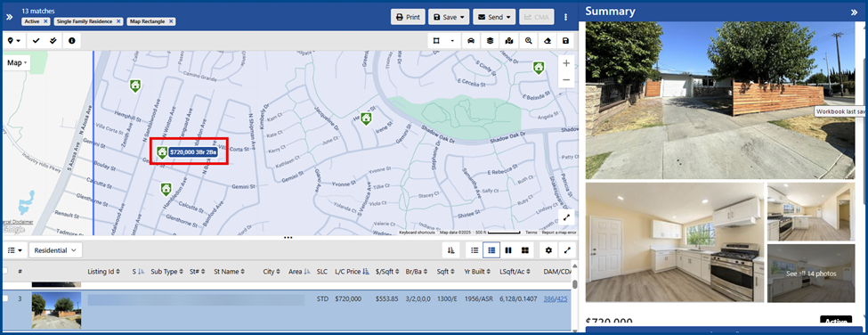This screenshot has height=335, width=868.
Task: Clear map shapes with eraser icon
Action: pyautogui.click(x=548, y=40)
